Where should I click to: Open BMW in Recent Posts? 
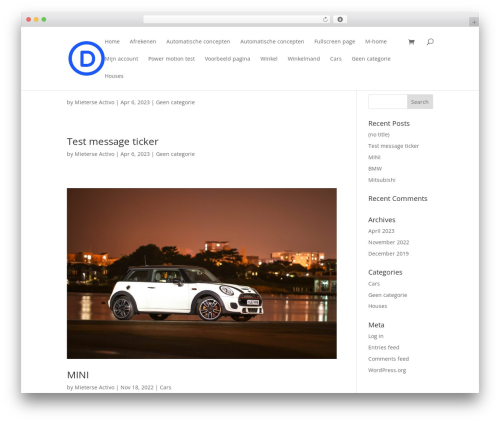[x=375, y=169]
